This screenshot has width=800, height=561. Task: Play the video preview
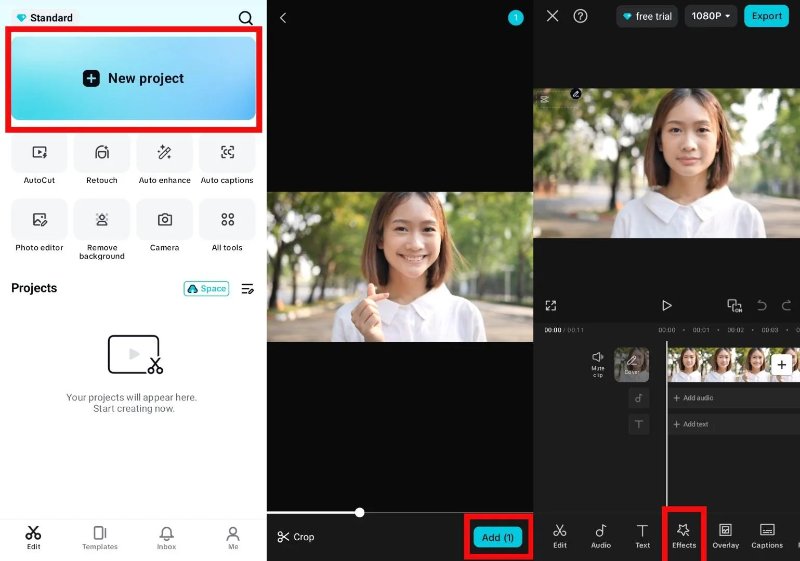[x=667, y=306]
